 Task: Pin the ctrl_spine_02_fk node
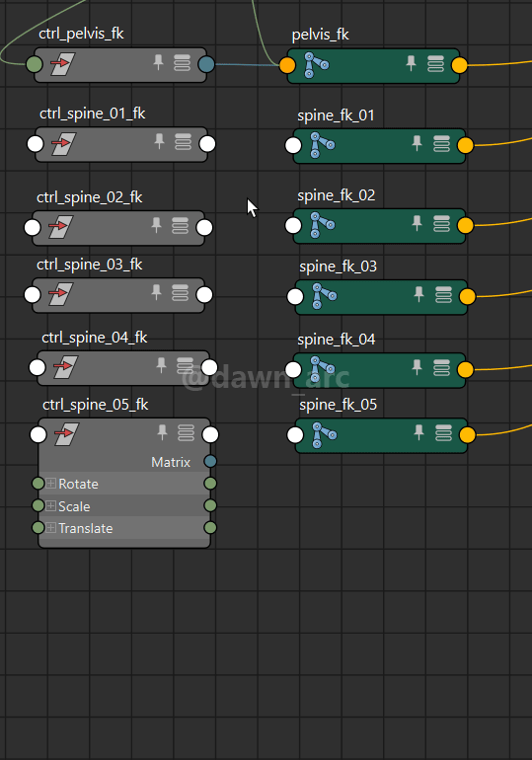[156, 225]
